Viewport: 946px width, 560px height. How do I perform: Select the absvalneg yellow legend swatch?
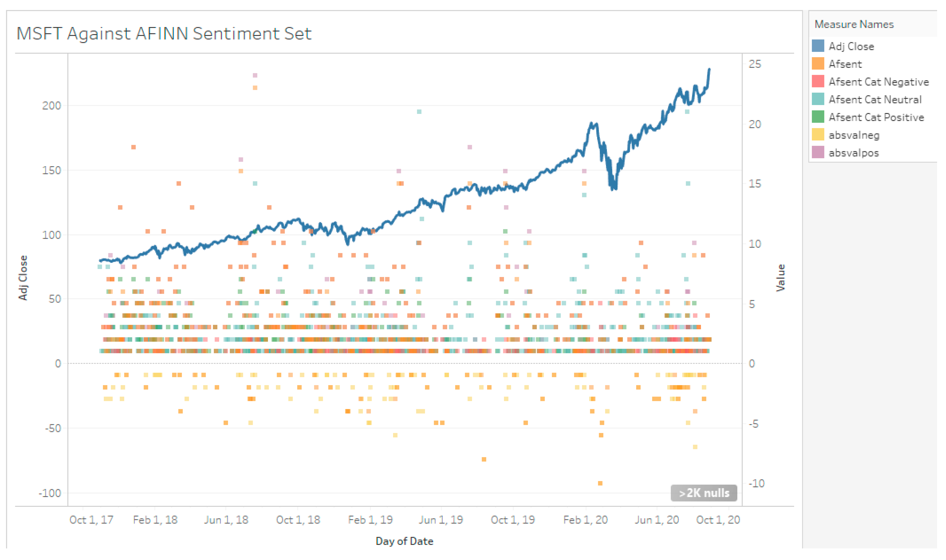[x=818, y=135]
